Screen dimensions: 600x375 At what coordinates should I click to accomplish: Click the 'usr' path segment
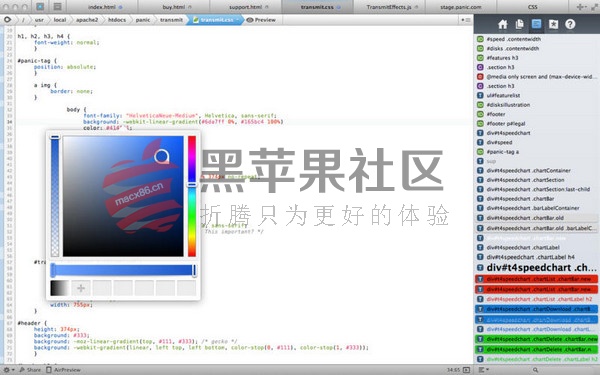coord(39,20)
